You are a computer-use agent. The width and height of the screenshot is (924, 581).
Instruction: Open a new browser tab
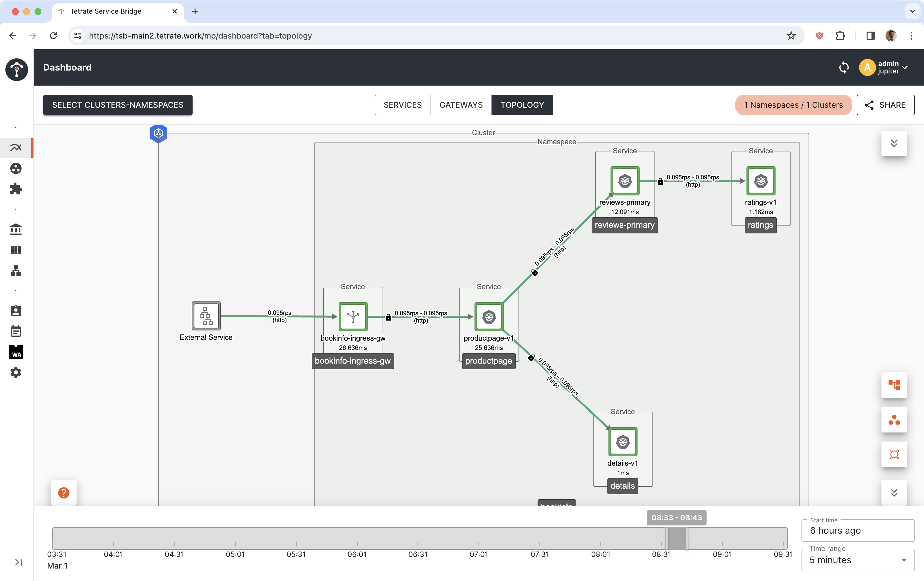(x=195, y=11)
